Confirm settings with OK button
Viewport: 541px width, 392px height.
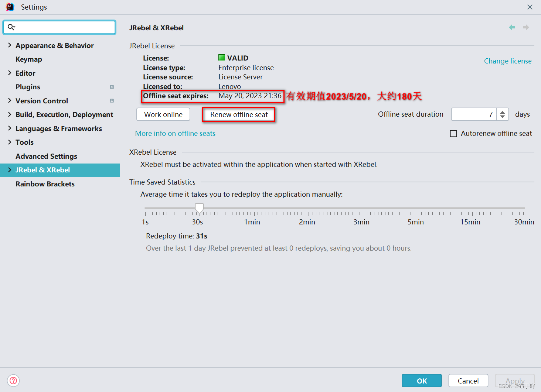coord(422,381)
